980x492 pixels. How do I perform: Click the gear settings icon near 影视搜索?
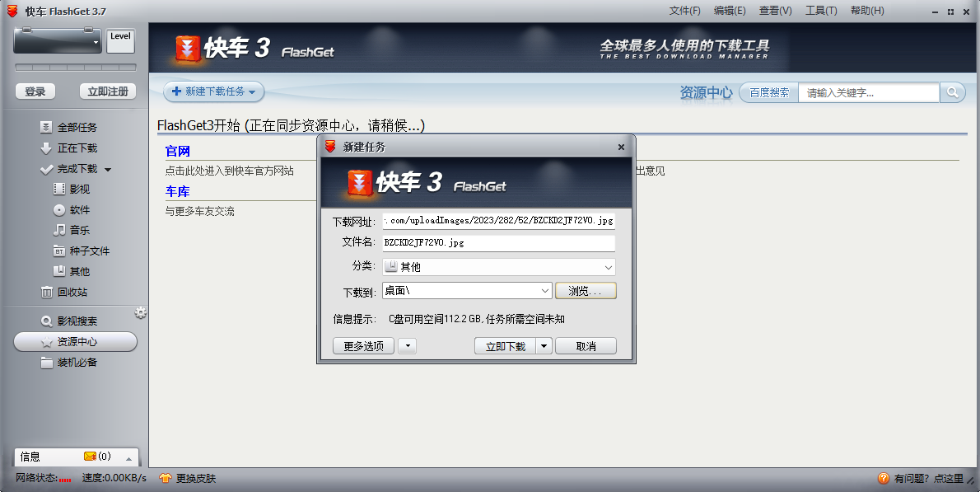click(x=140, y=312)
